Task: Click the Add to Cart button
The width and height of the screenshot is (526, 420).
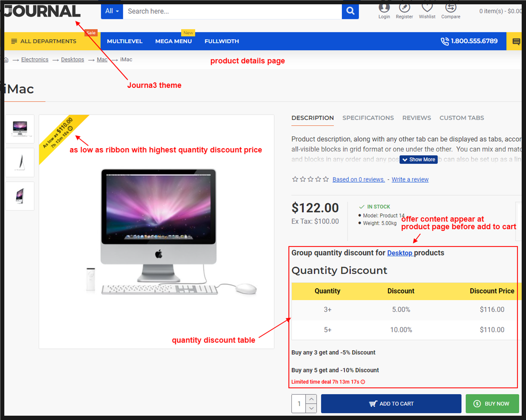Action: pyautogui.click(x=391, y=404)
